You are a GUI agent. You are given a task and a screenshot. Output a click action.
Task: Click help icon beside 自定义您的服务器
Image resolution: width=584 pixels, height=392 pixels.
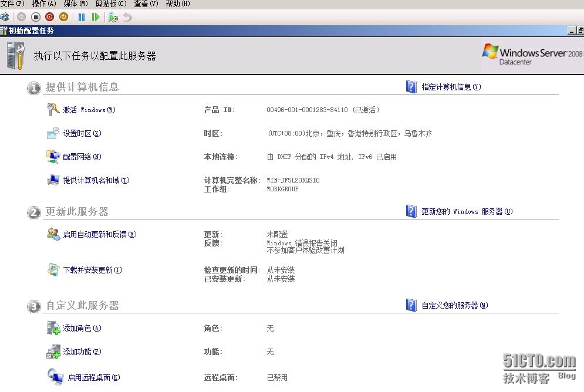[x=411, y=305]
